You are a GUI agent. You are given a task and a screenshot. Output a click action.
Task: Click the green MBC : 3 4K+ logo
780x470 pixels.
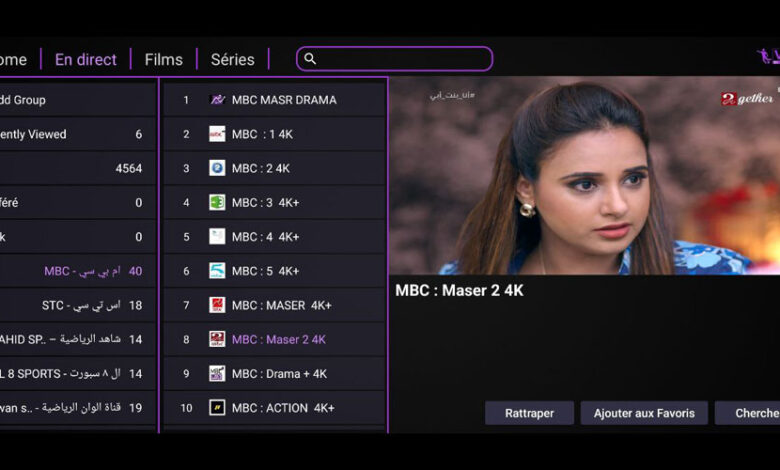[217, 202]
